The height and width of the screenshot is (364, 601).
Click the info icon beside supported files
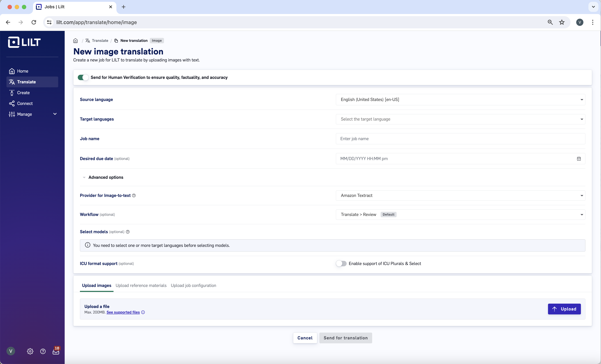(143, 312)
